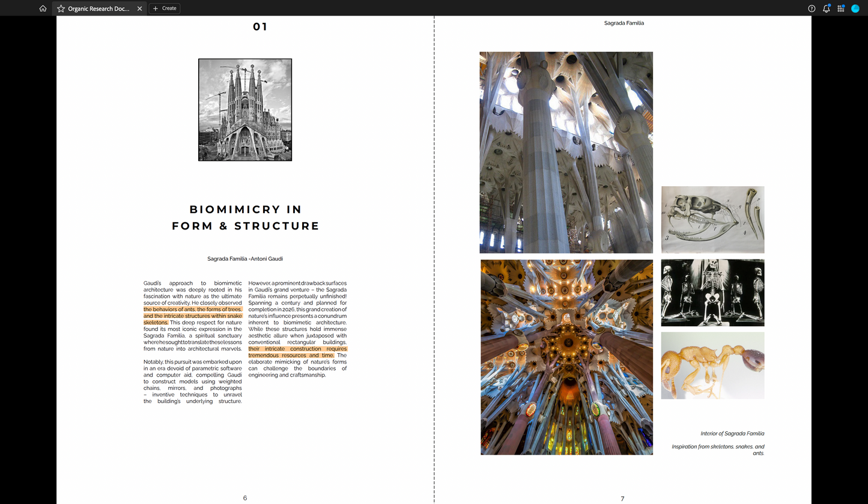The height and width of the screenshot is (504, 868).
Task: Click the snake skeleton illustration
Action: [x=712, y=220]
